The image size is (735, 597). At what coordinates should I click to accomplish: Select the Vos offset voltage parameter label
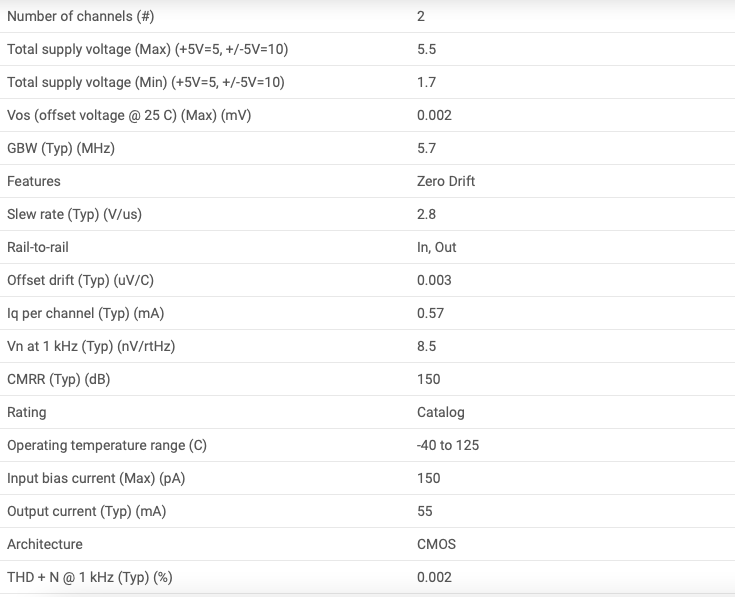pos(129,115)
